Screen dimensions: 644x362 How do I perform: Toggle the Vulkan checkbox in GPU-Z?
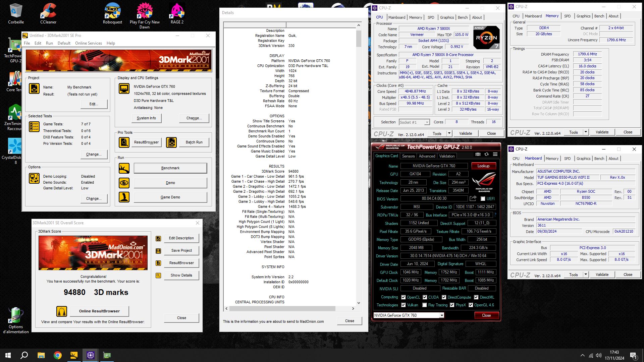pos(404,305)
